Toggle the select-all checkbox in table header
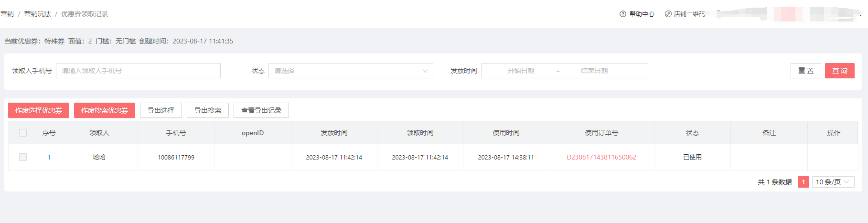Image resolution: width=868 pixels, height=223 pixels. click(x=23, y=133)
